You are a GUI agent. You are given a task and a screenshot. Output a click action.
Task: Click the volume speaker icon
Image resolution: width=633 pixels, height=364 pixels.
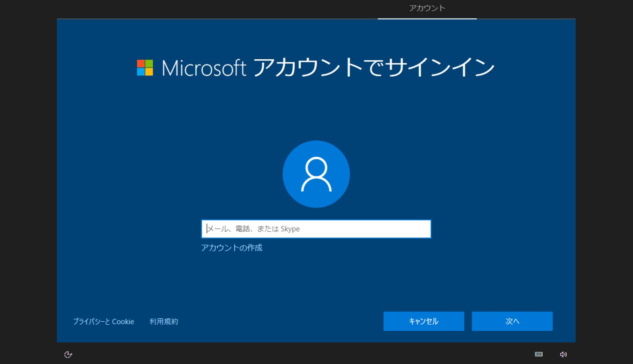coord(563,354)
